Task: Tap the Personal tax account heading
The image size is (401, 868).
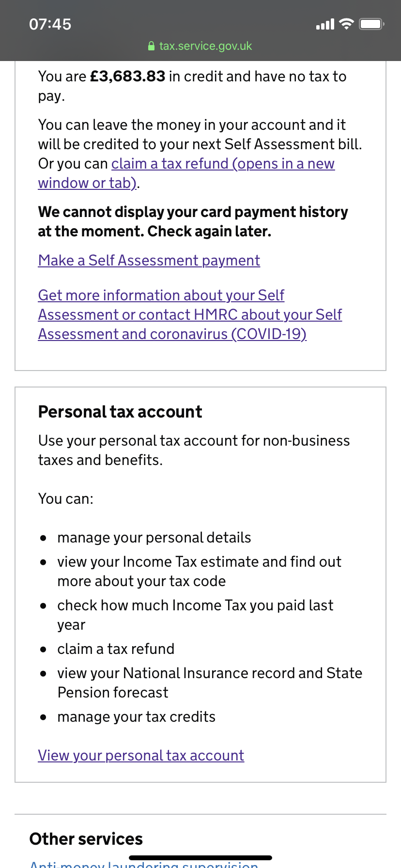Action: pos(120,412)
